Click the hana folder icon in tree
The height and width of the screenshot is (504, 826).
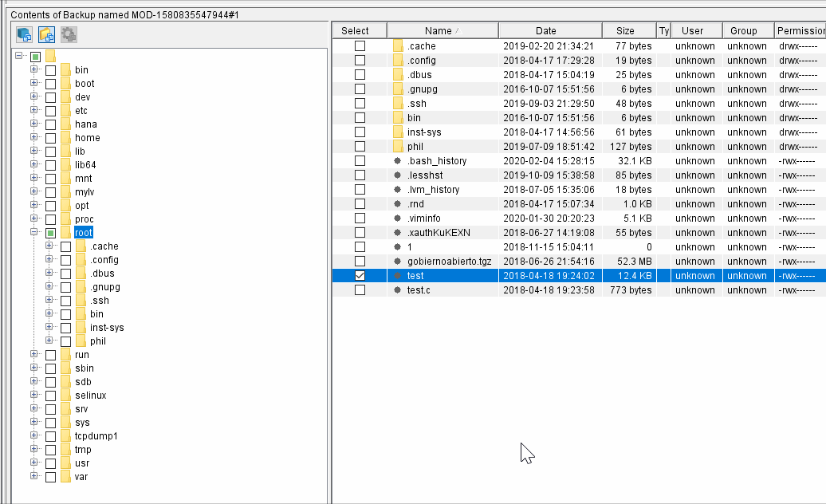tap(65, 124)
